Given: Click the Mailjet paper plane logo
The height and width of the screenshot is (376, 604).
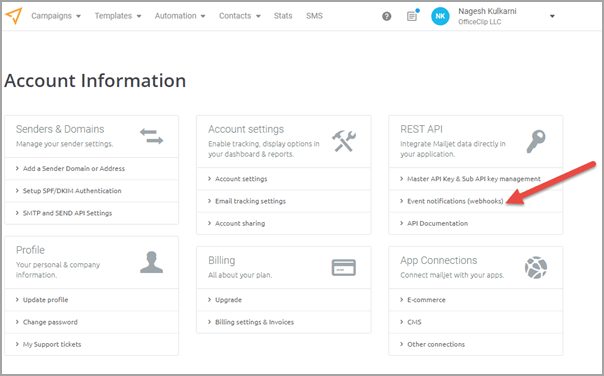Looking at the screenshot, I should point(13,16).
